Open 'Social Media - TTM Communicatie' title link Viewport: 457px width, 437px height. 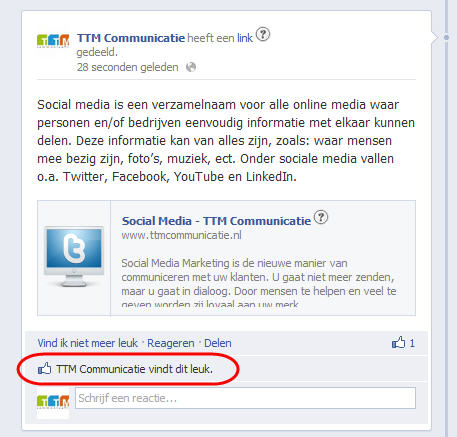(216, 221)
